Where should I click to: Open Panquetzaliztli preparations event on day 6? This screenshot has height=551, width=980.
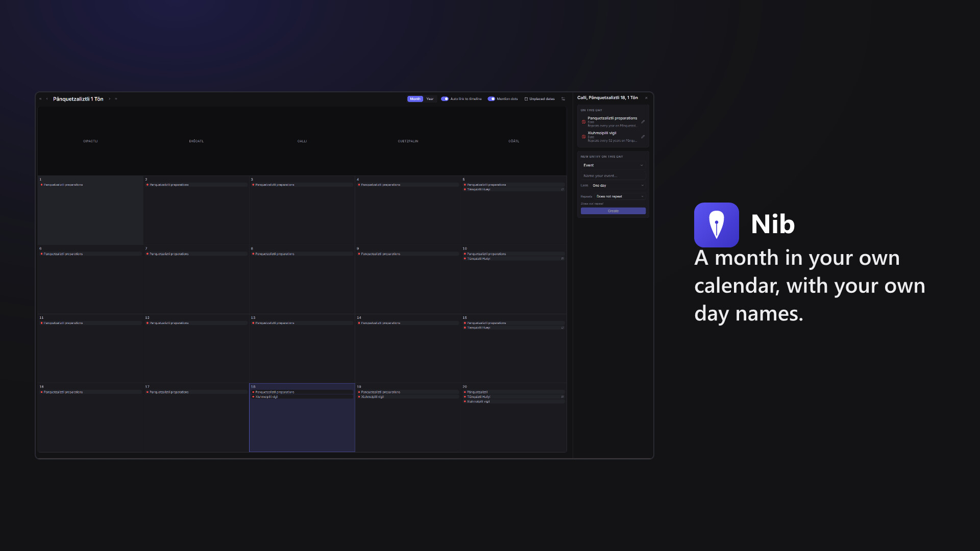pos(90,254)
